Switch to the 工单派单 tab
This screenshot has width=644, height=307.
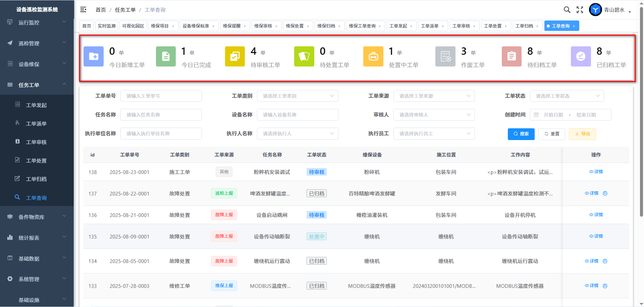tap(430, 26)
